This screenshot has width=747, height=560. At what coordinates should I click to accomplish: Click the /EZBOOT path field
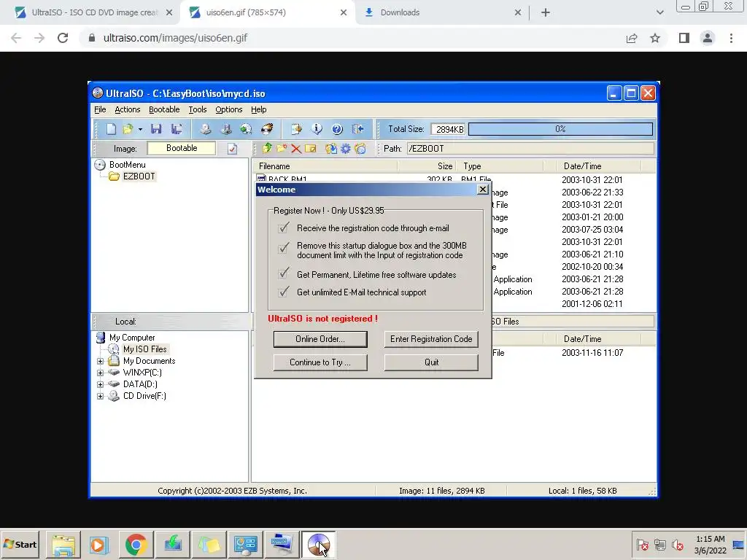[530, 149]
